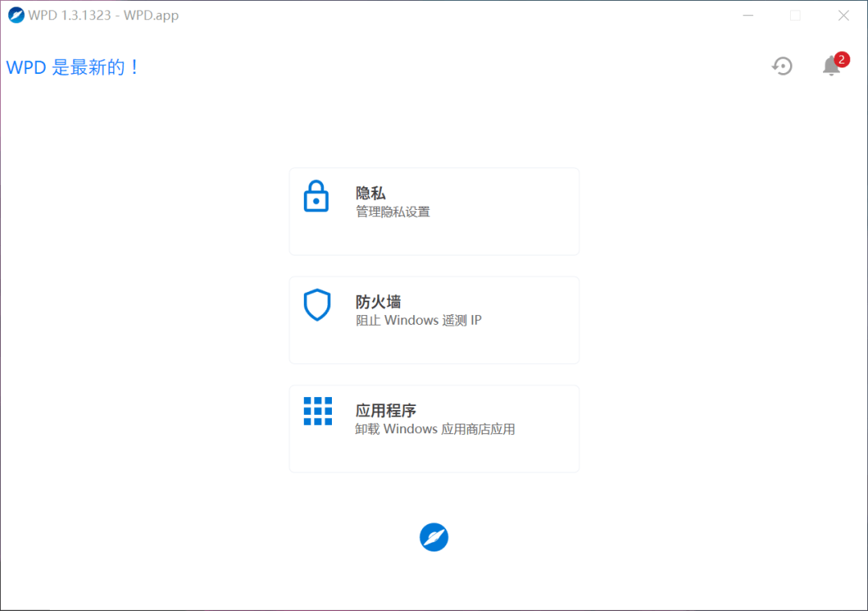868x611 pixels.
Task: Click the text '管理隐私设置'
Action: coord(392,211)
